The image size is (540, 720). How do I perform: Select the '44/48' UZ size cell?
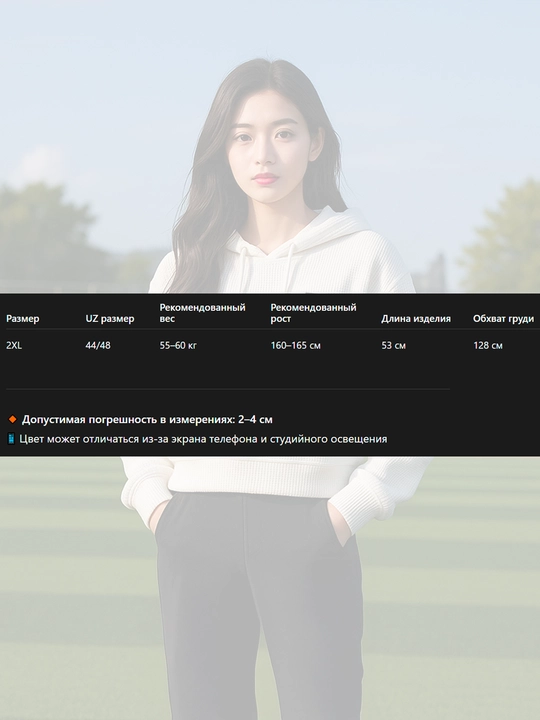(x=98, y=345)
